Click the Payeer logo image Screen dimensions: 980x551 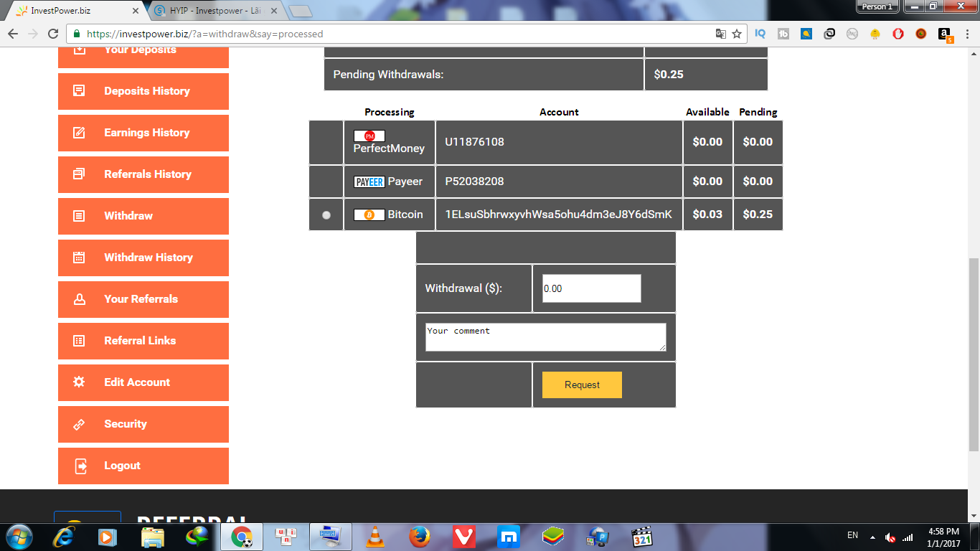369,182
